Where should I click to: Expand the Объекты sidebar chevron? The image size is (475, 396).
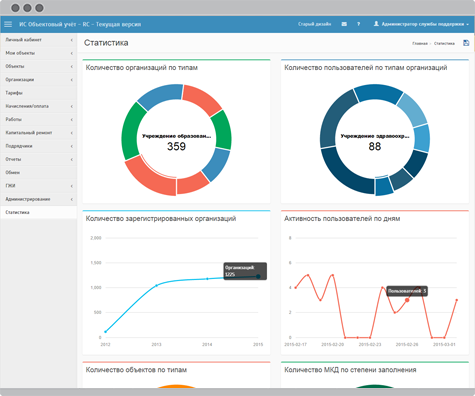click(72, 67)
